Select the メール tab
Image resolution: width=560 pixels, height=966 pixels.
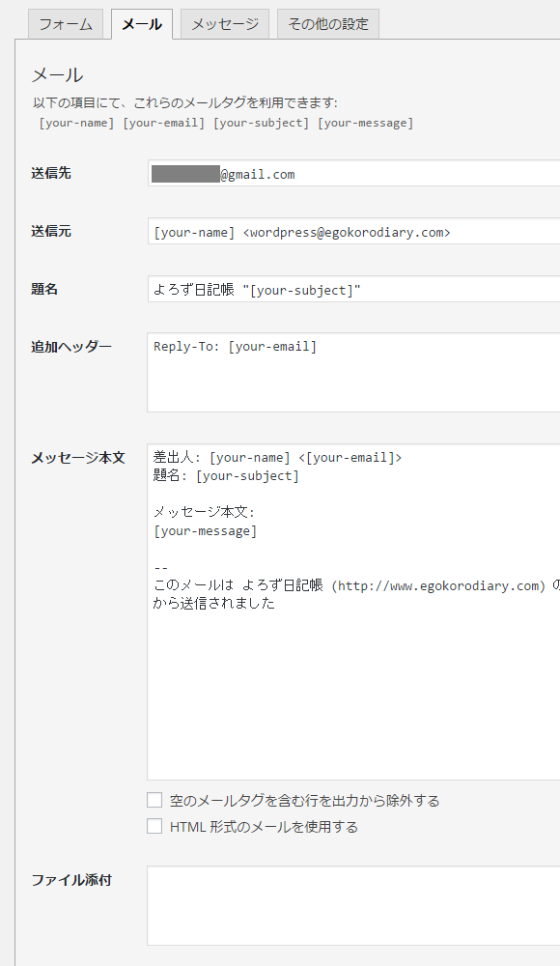142,24
